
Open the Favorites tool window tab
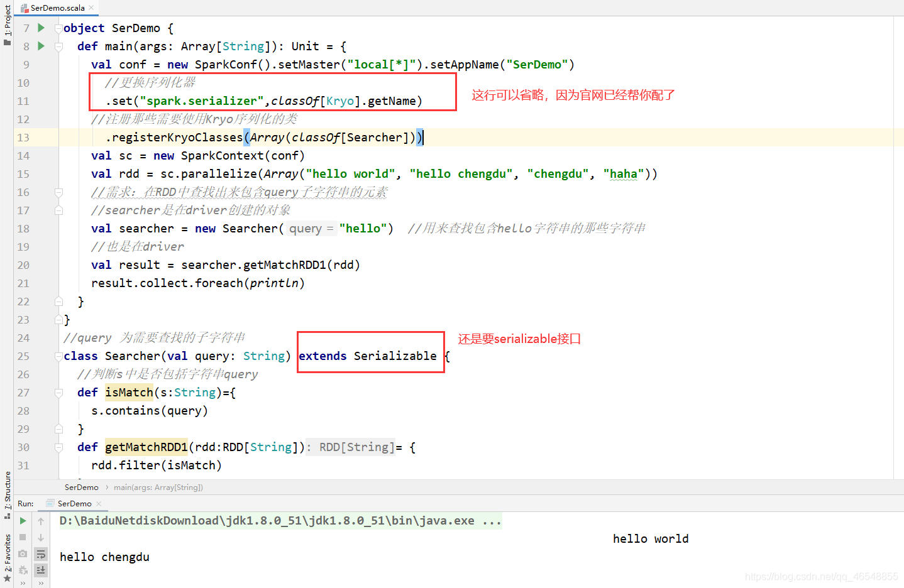pyautogui.click(x=8, y=552)
